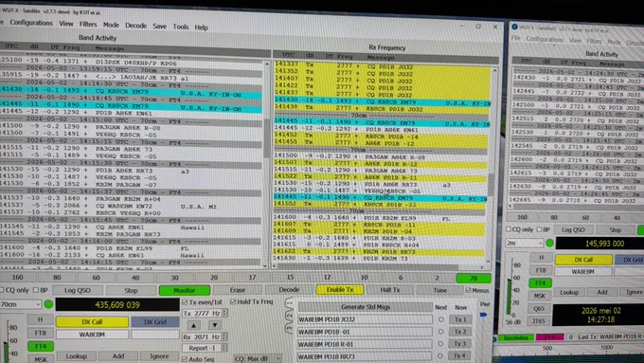The width and height of the screenshot is (644, 363).
Task: Click Log QSO in 70cm window
Action: 78,290
